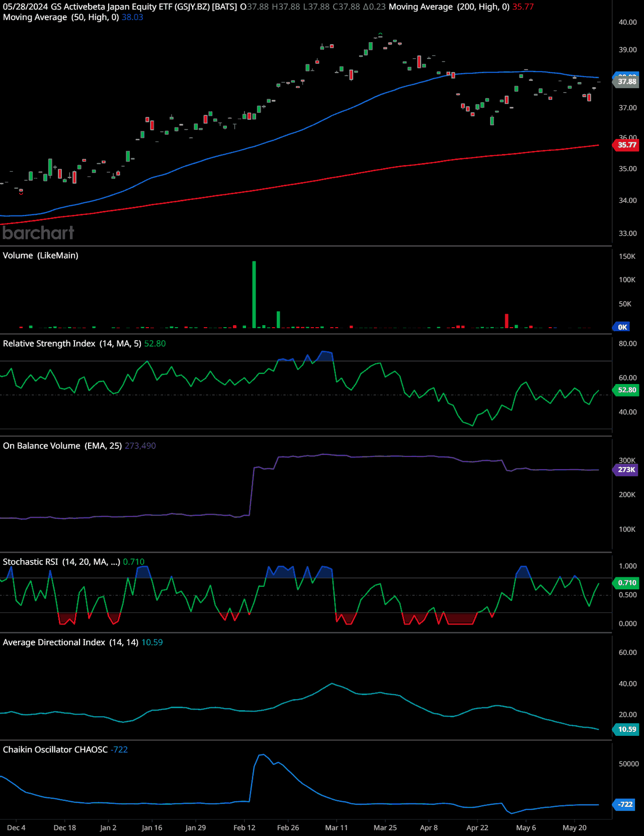This screenshot has width=644, height=836.
Task: Click the 40.00 price axis label
Action: (628, 22)
